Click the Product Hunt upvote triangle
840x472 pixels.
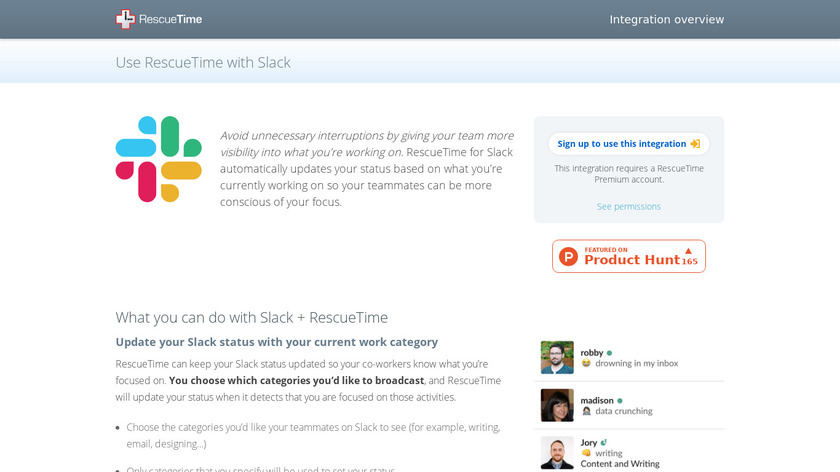click(688, 250)
